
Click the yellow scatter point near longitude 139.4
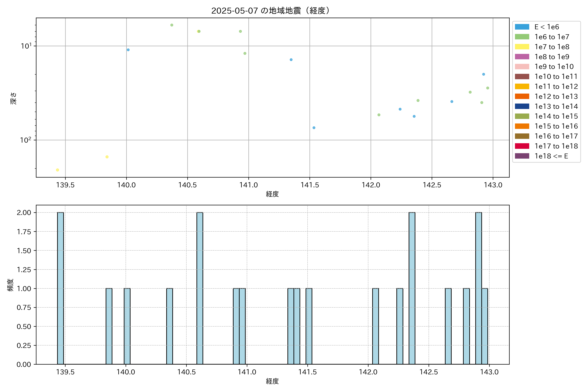click(57, 170)
